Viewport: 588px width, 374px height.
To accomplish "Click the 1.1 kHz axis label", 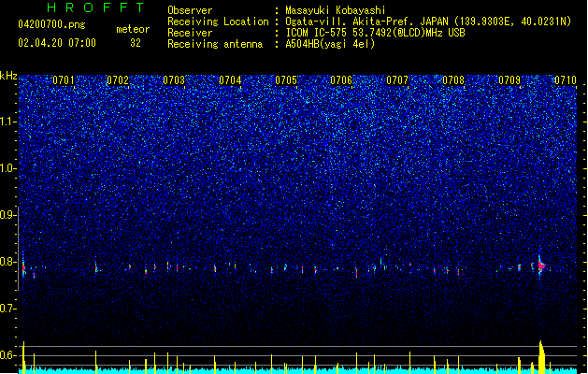I will click(x=8, y=122).
